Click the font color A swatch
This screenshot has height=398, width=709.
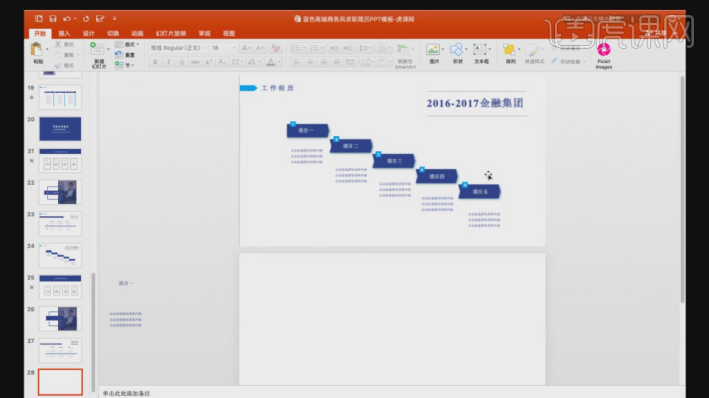(x=270, y=62)
